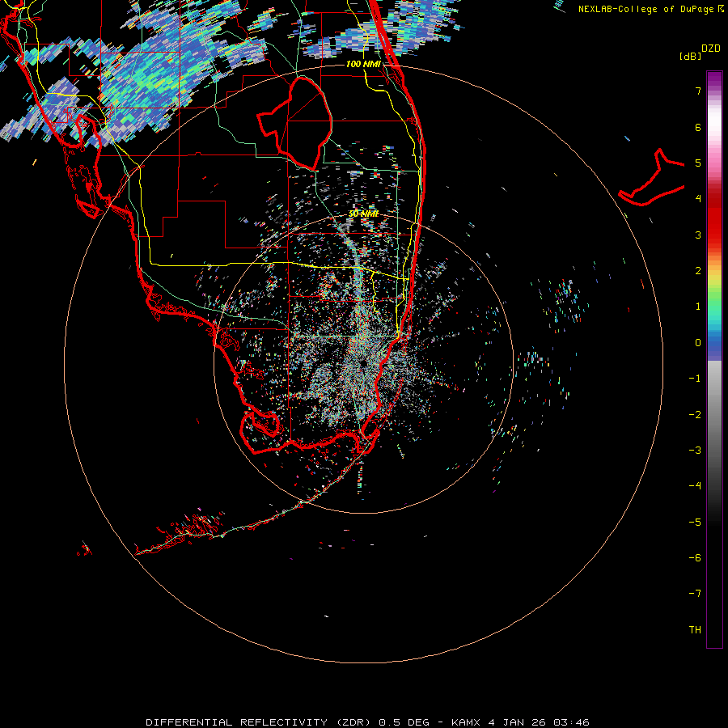The image size is (728, 728).
Task: Click the color scale value -3
Action: [x=695, y=451]
